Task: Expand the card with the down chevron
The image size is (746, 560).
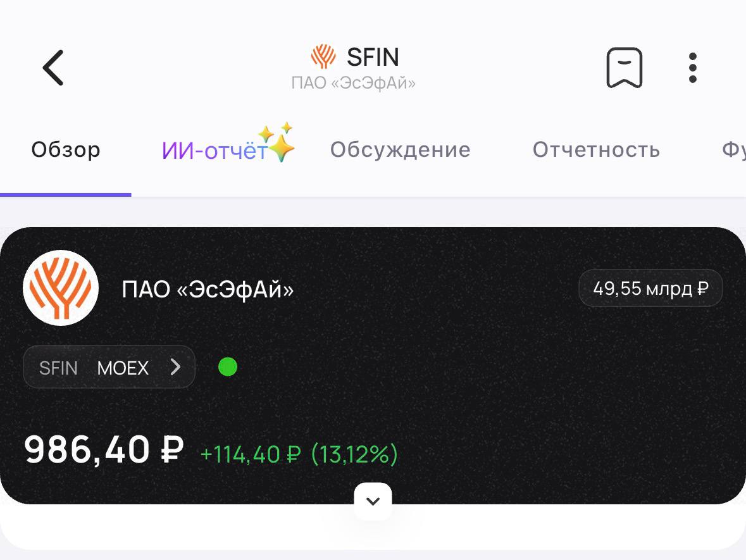Action: 373,501
